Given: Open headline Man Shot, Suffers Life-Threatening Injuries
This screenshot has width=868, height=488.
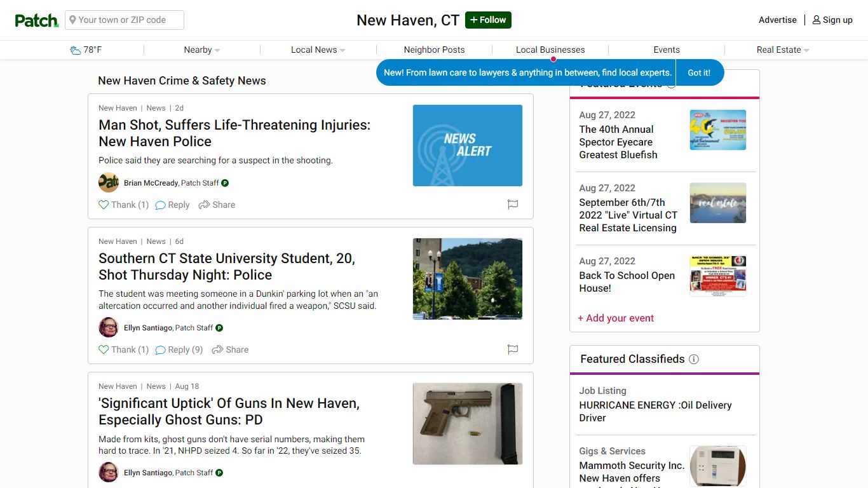Looking at the screenshot, I should tap(234, 133).
